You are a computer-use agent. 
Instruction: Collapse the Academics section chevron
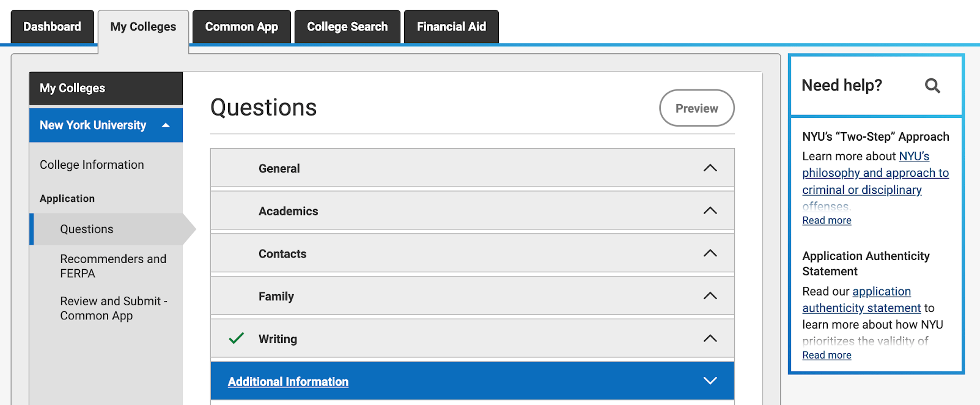point(710,211)
